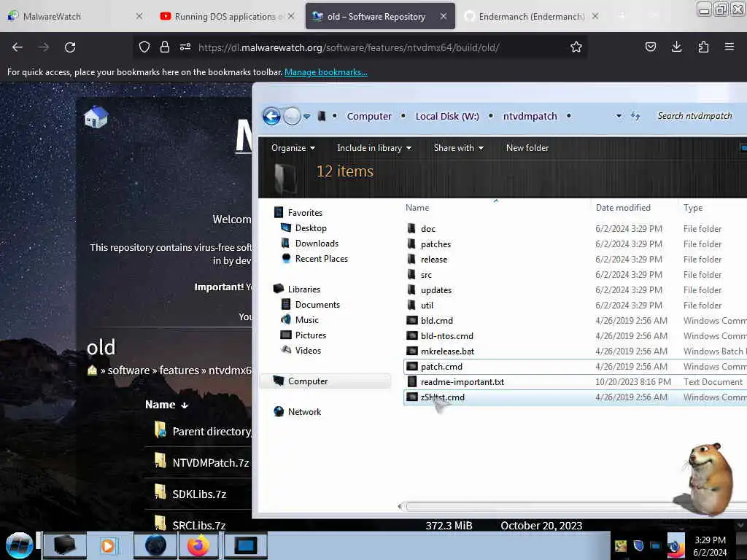
Task: Select the util folder icon
Action: [x=411, y=306]
